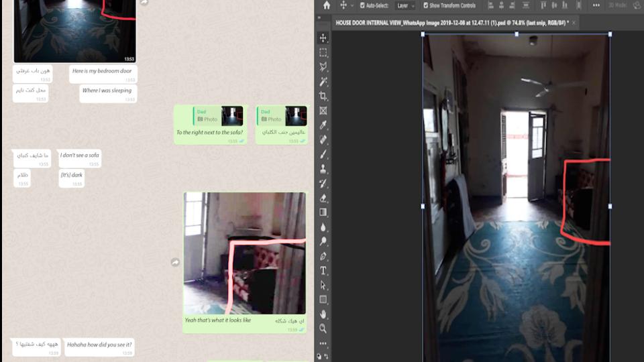The image size is (644, 362).
Task: Activate the Clone Stamp tool
Action: tap(323, 169)
